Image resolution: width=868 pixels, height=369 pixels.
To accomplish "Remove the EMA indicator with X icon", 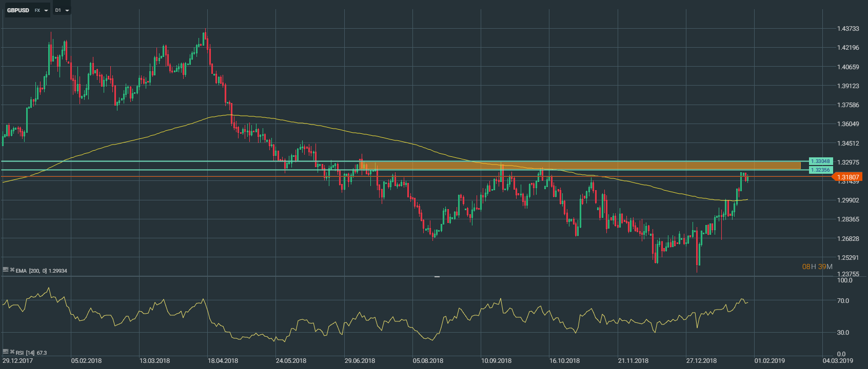I will click(x=12, y=270).
